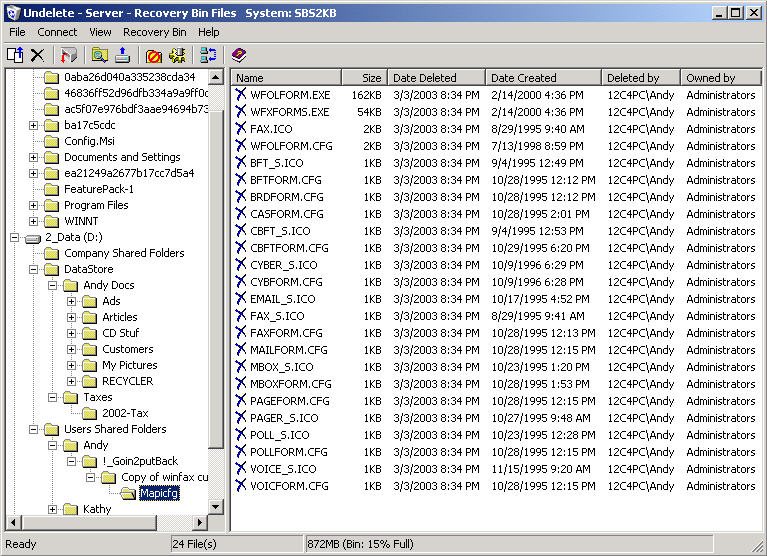Collapse the DataStore folder node
This screenshot has width=767, height=556.
[33, 269]
